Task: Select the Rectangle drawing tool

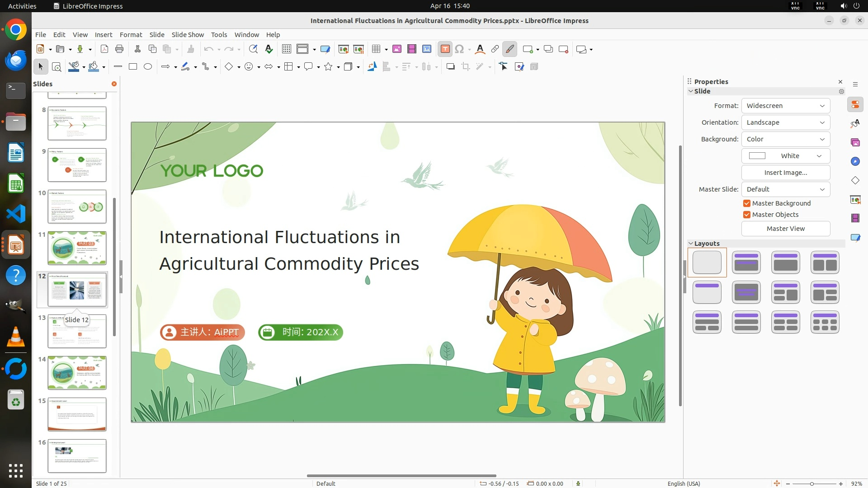Action: coord(133,67)
